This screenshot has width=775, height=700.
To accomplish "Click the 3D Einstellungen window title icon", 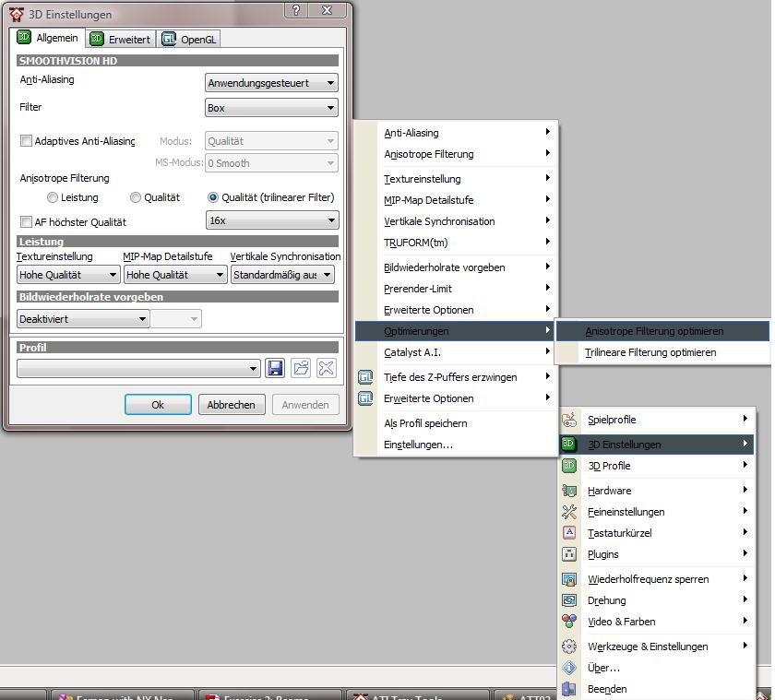I will [17, 15].
